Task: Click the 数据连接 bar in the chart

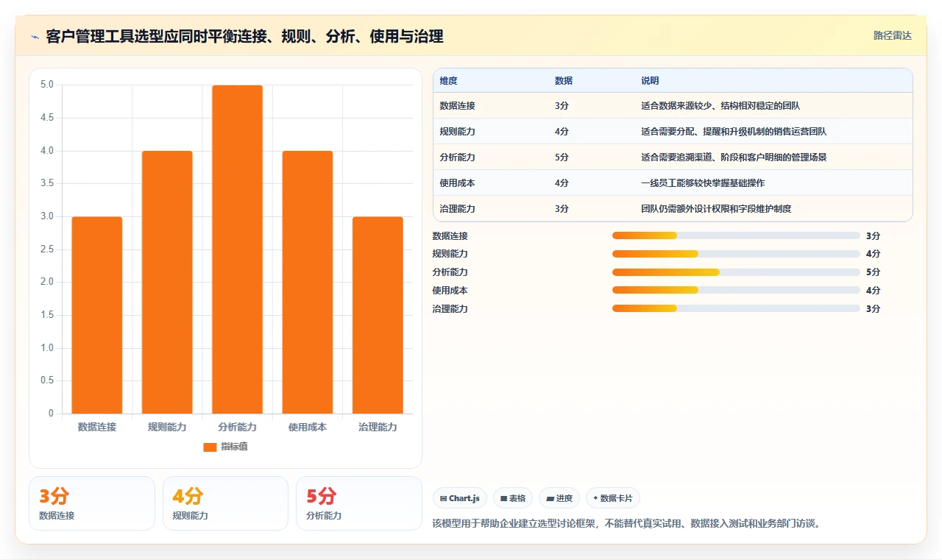Action: 97,315
